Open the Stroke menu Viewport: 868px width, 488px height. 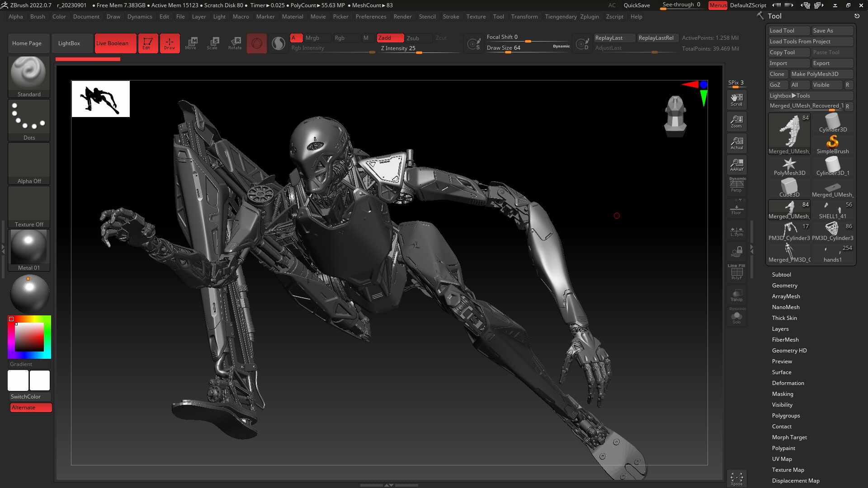tap(451, 17)
